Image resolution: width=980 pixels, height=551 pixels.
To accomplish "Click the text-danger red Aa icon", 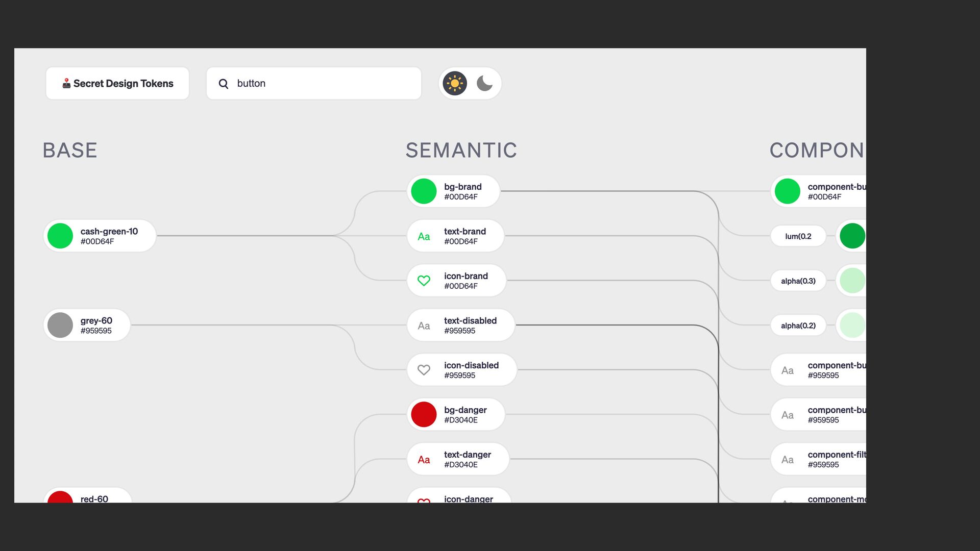I will click(x=424, y=460).
